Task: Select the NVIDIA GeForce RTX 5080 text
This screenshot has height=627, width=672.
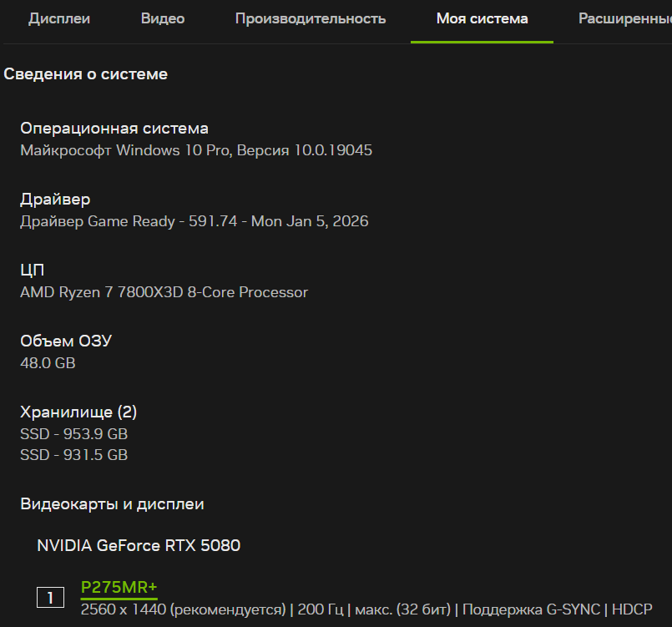Action: point(139,545)
